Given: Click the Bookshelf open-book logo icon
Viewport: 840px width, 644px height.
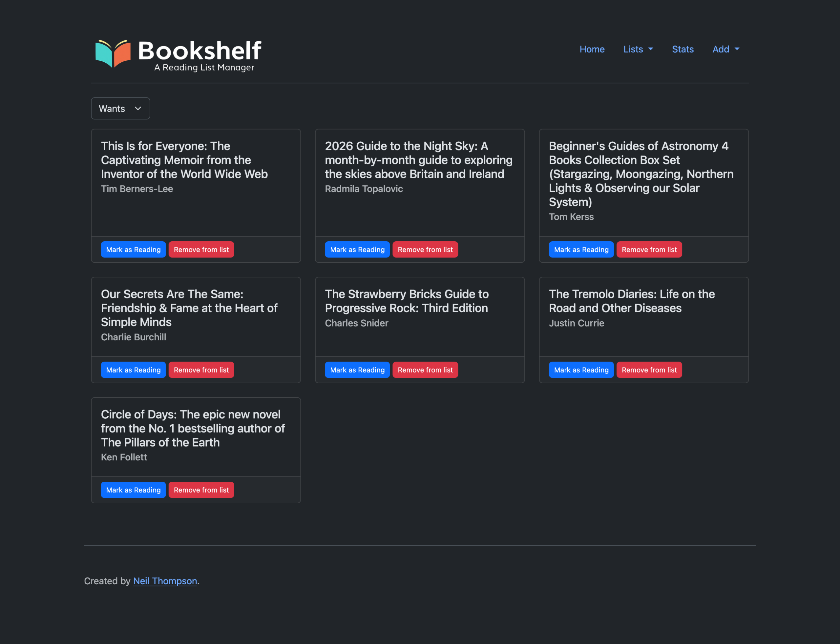Looking at the screenshot, I should 113,54.
